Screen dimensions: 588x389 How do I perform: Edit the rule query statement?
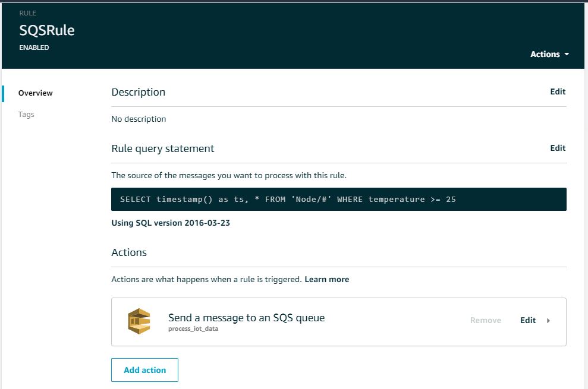click(557, 148)
